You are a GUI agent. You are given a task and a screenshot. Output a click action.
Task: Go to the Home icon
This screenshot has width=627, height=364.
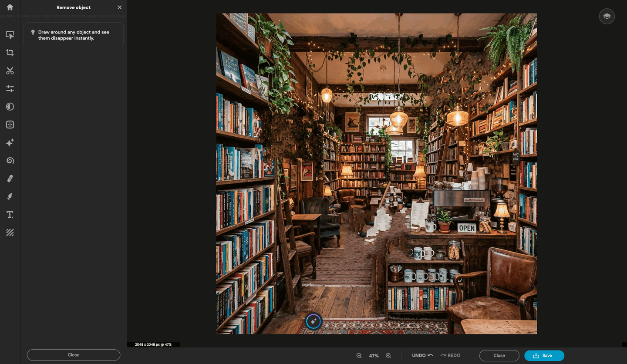(x=10, y=7)
